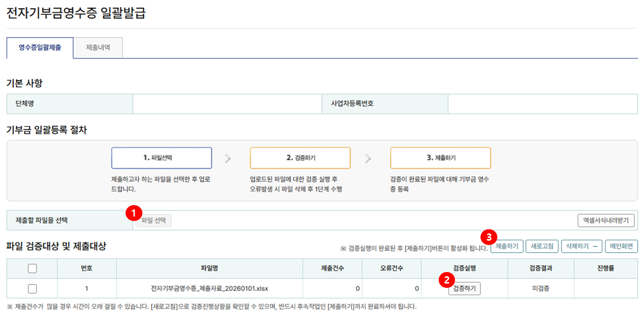
Task: Download the Excel template via 엑셀서식내려받기
Action: (x=606, y=220)
